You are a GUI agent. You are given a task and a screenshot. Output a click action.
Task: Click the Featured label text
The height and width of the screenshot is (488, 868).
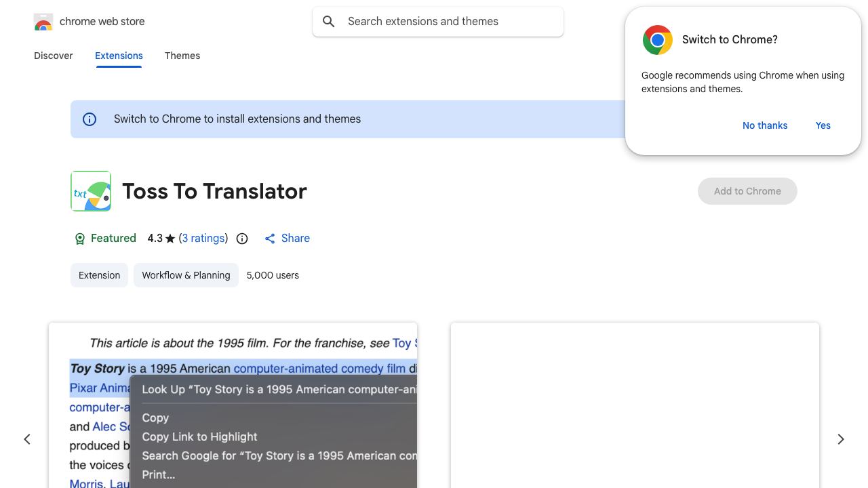(x=113, y=239)
